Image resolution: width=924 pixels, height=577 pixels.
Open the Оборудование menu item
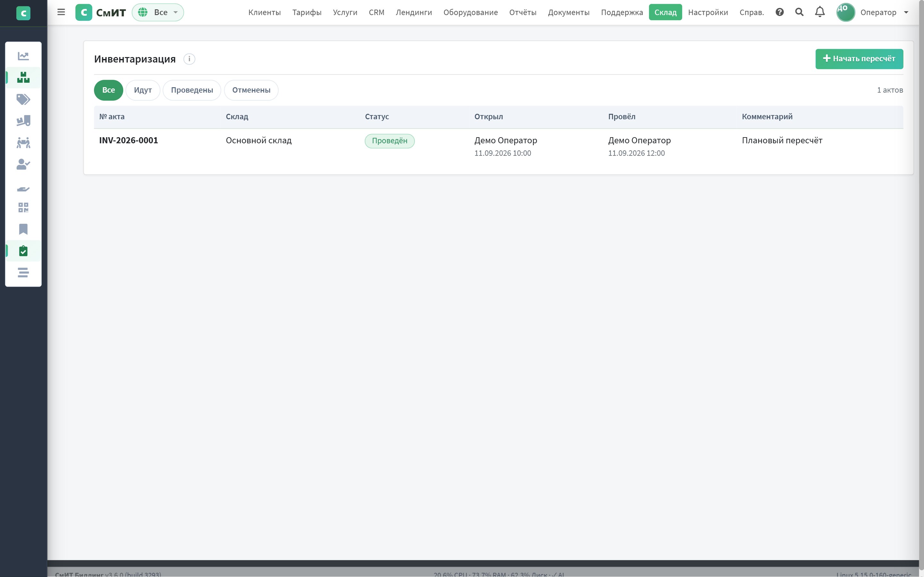pyautogui.click(x=470, y=12)
